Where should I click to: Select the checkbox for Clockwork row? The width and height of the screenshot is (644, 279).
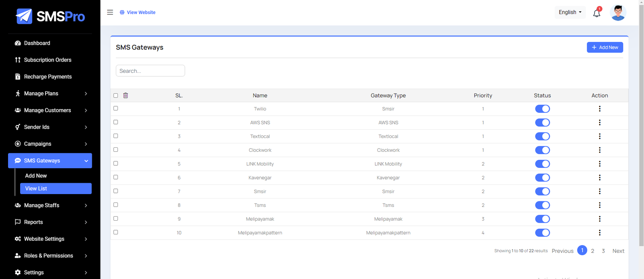[x=116, y=149]
